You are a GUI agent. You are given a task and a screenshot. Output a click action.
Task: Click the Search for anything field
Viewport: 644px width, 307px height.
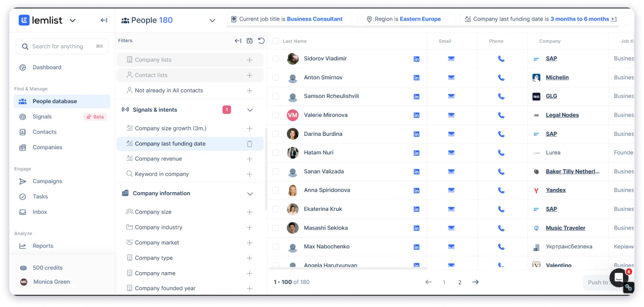(62, 46)
